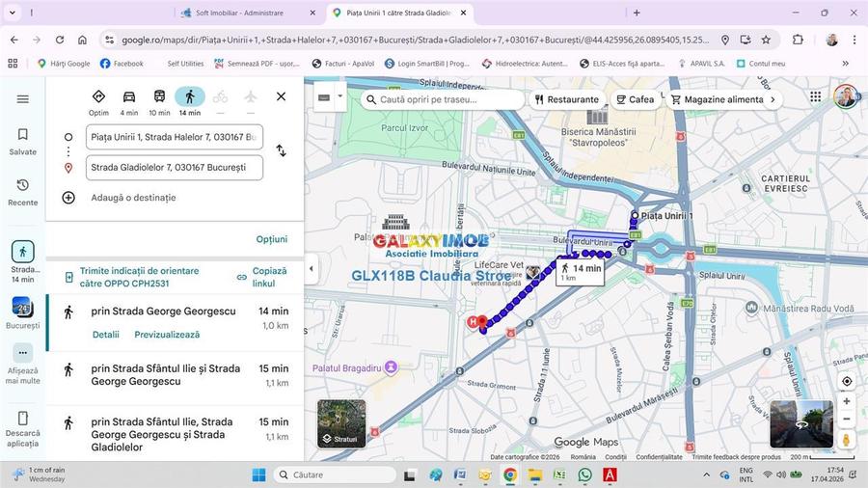Toggle the Straturi map layers thumbnail

341,423
